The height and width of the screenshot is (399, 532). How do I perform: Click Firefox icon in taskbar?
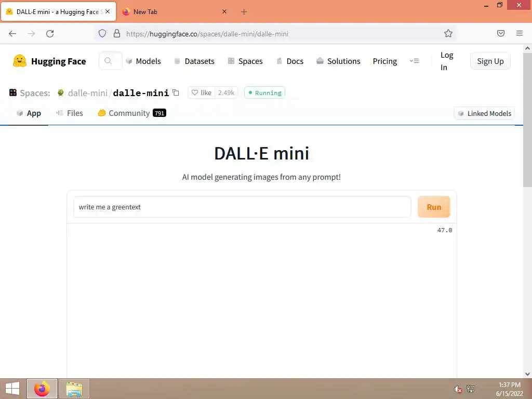(42, 389)
